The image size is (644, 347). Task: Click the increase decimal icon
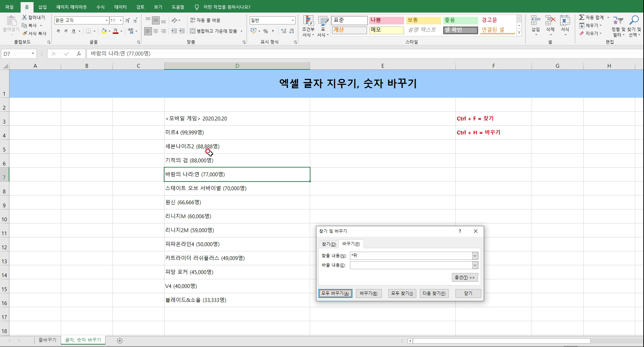[x=284, y=31]
